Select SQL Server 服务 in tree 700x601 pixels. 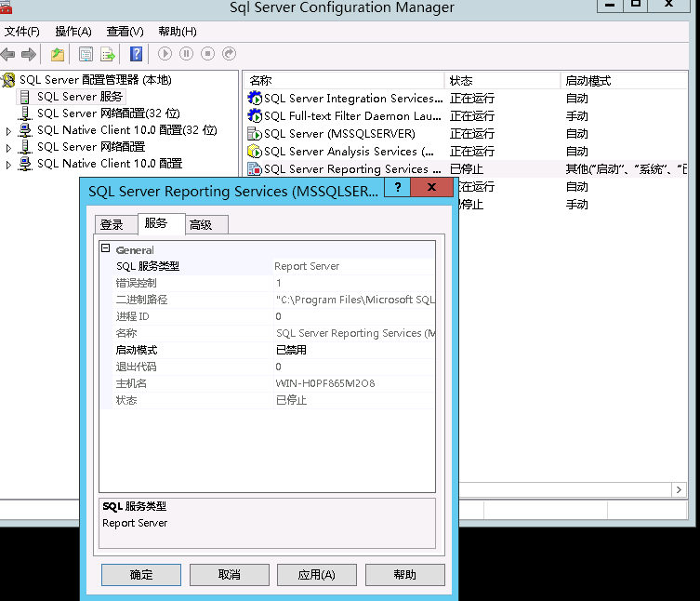coord(79,97)
